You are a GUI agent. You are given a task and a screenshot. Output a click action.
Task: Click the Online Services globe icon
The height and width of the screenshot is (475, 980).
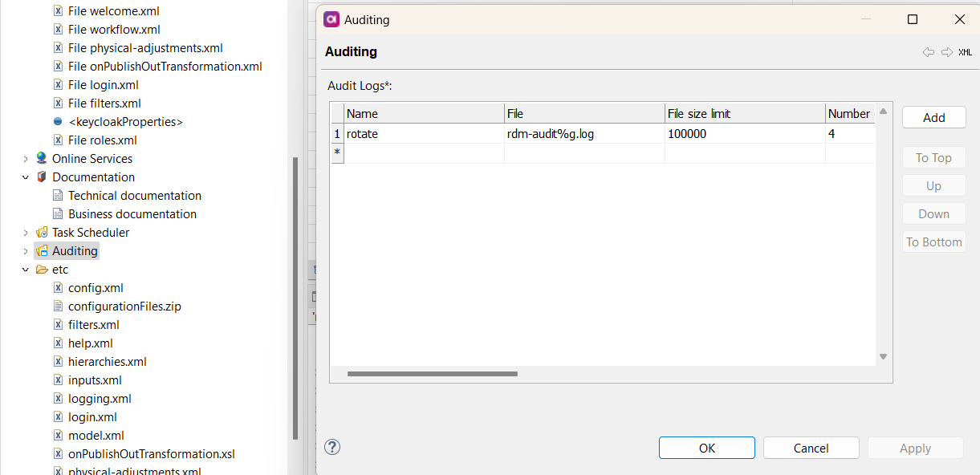(x=42, y=158)
